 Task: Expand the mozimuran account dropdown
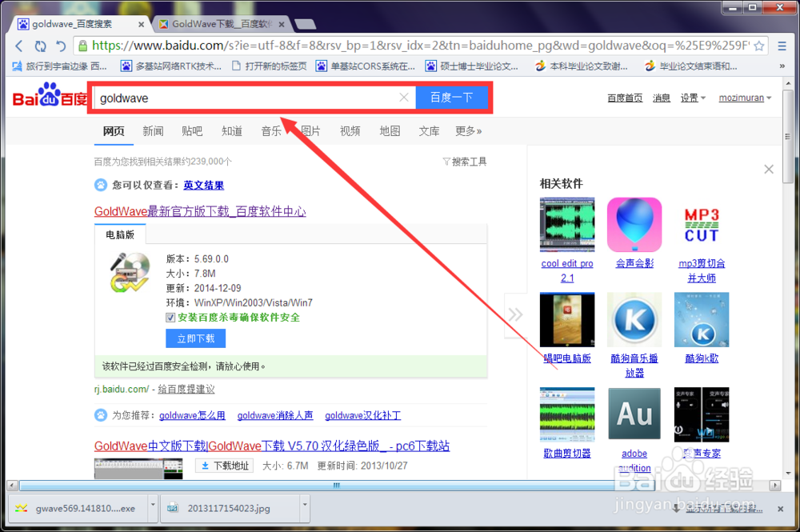(x=745, y=98)
